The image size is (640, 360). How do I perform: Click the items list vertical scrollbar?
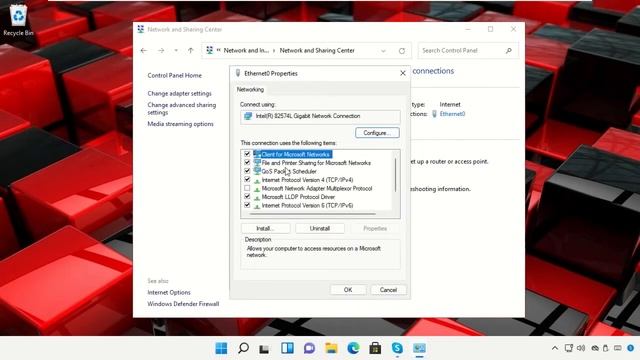click(396, 175)
